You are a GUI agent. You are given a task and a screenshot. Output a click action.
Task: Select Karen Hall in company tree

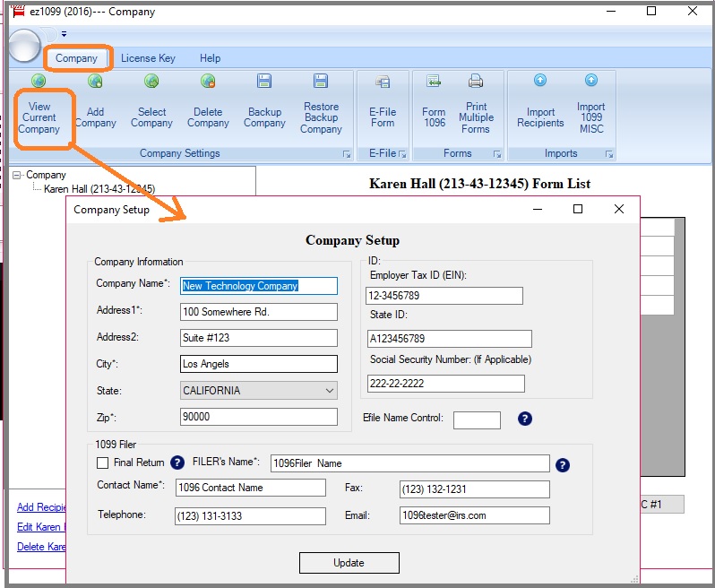pos(99,189)
